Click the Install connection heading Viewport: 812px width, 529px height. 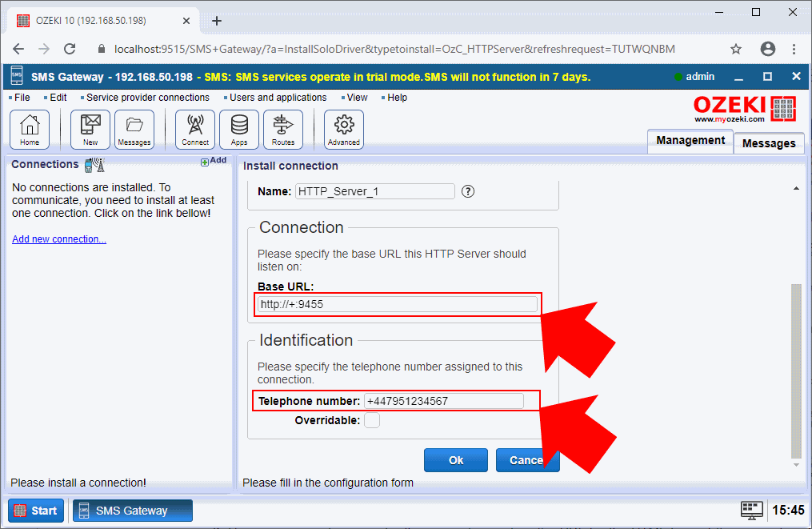click(290, 166)
